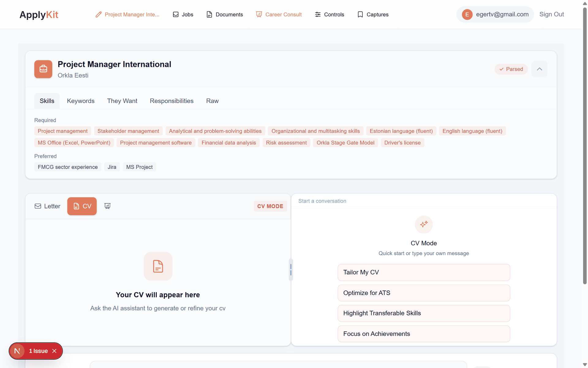
Task: Click the orange E user avatar
Action: (x=467, y=14)
